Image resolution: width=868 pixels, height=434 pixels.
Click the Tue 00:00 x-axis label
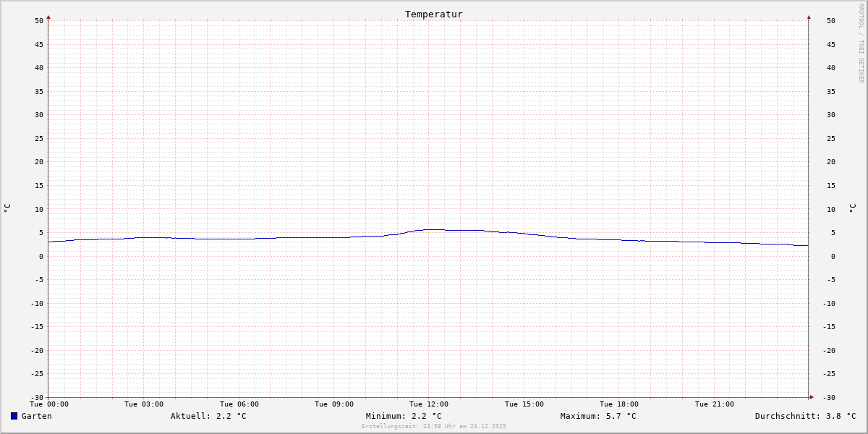[x=49, y=404]
